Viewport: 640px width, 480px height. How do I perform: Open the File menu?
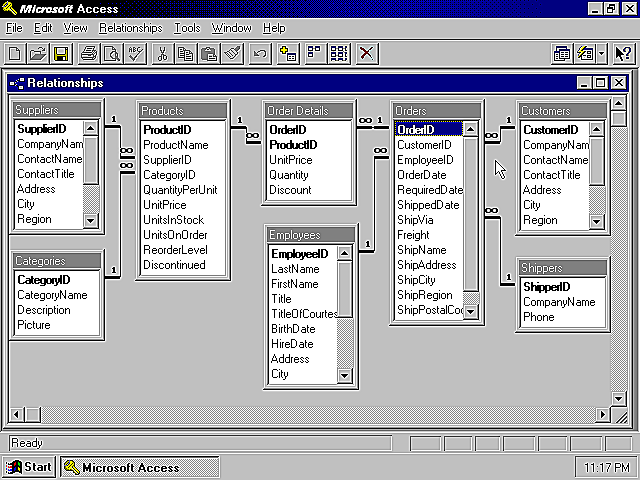pos(14,28)
